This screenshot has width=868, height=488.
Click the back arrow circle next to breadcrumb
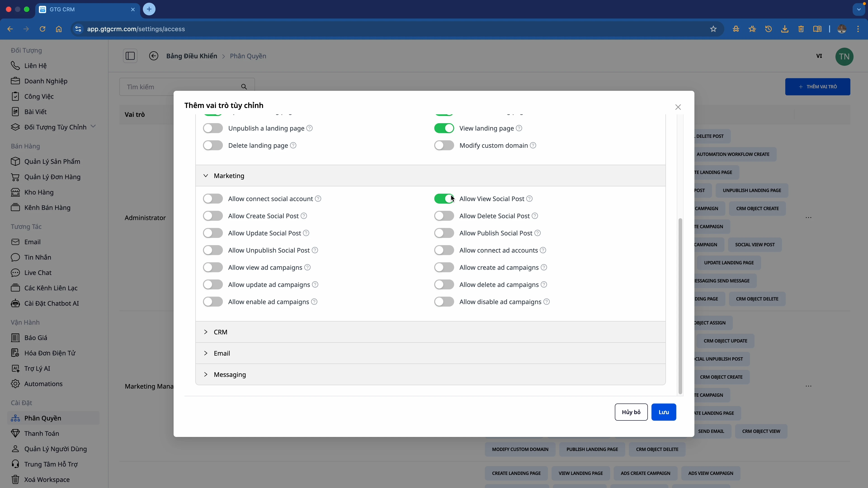click(154, 56)
